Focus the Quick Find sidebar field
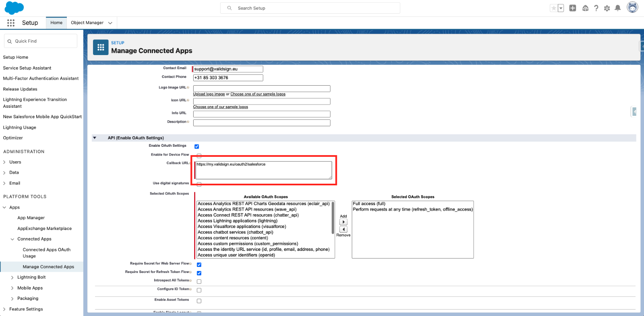The width and height of the screenshot is (644, 316). tap(41, 41)
